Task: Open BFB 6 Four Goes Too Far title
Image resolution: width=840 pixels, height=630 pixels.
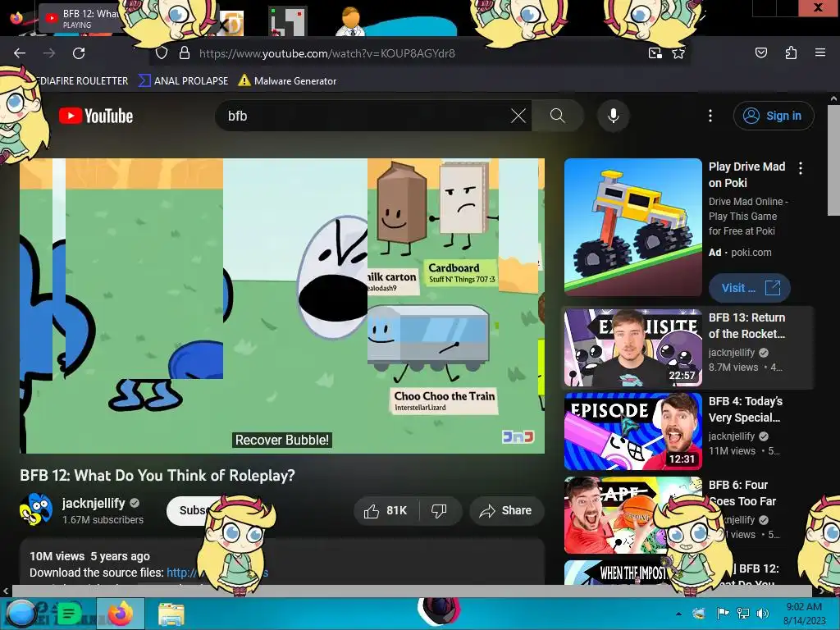Action: pos(742,493)
